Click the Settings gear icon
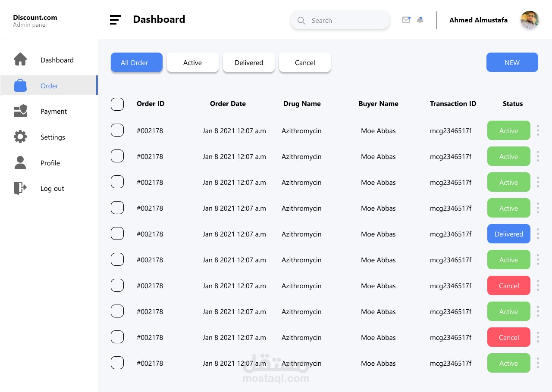The width and height of the screenshot is (552, 392). pyautogui.click(x=20, y=137)
